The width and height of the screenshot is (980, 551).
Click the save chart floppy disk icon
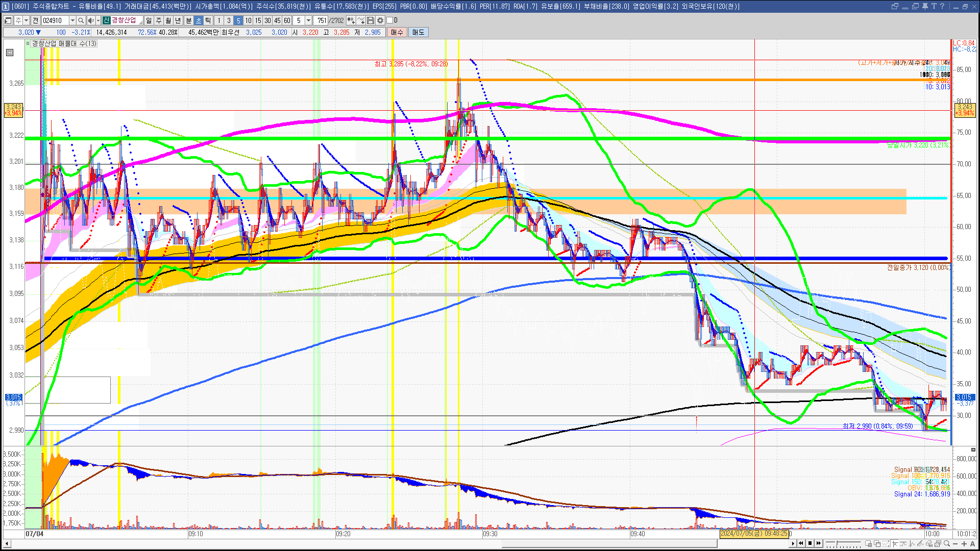pos(371,20)
